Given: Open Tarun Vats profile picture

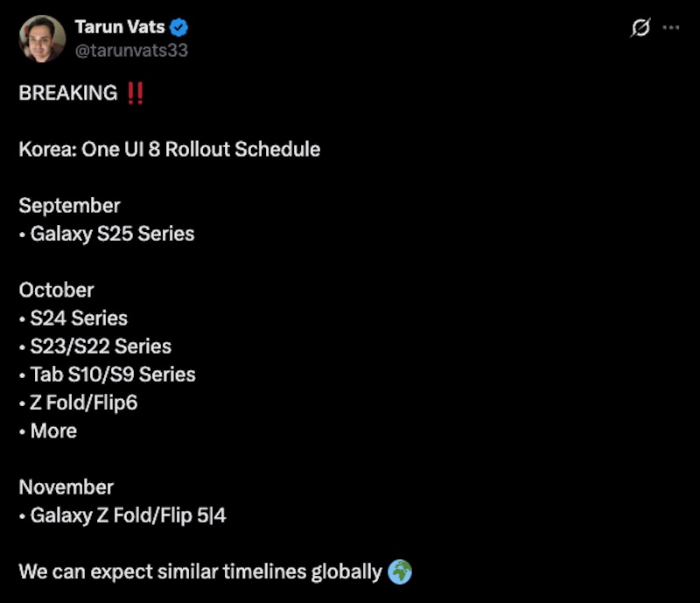Looking at the screenshot, I should coord(42,39).
